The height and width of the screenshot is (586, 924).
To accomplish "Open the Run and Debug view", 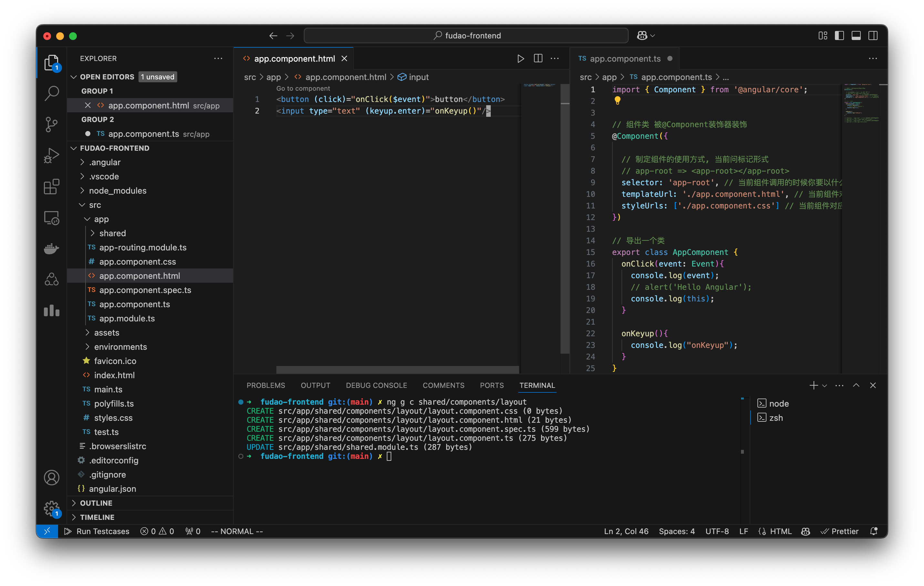I will pos(52,155).
